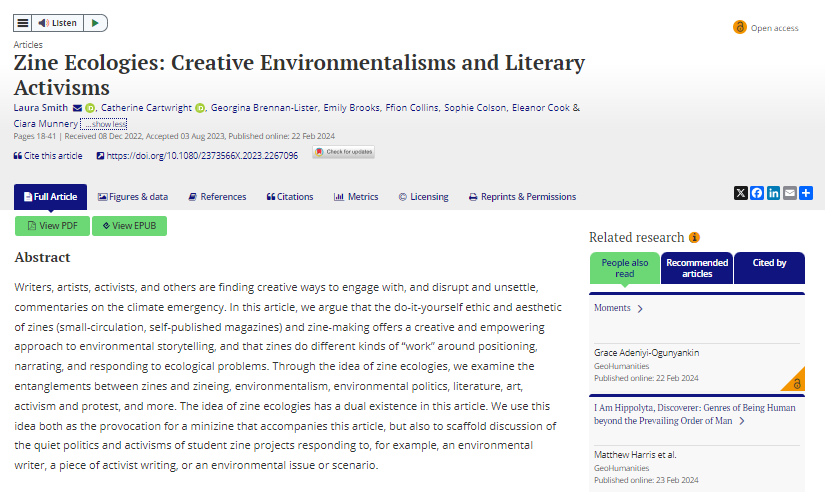Click the chevron after Order of Man
825x492 pixels.
(x=742, y=421)
